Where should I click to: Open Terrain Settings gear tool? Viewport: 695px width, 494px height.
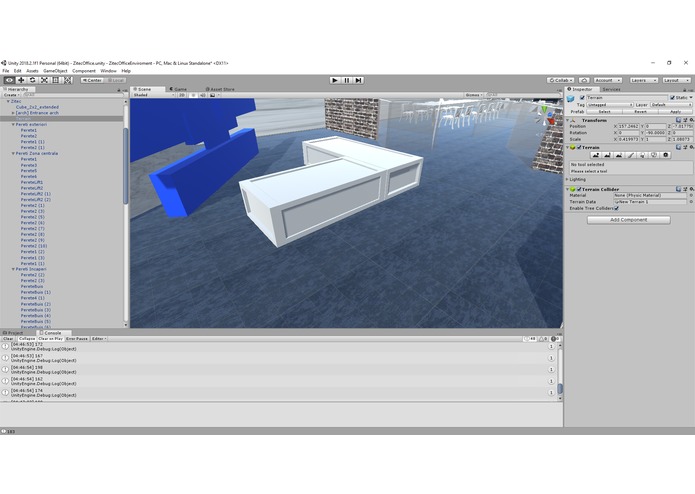[x=665, y=155]
